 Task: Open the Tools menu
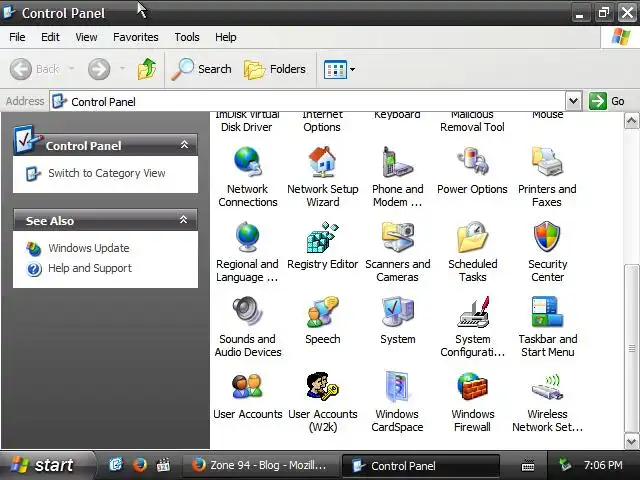tap(187, 37)
